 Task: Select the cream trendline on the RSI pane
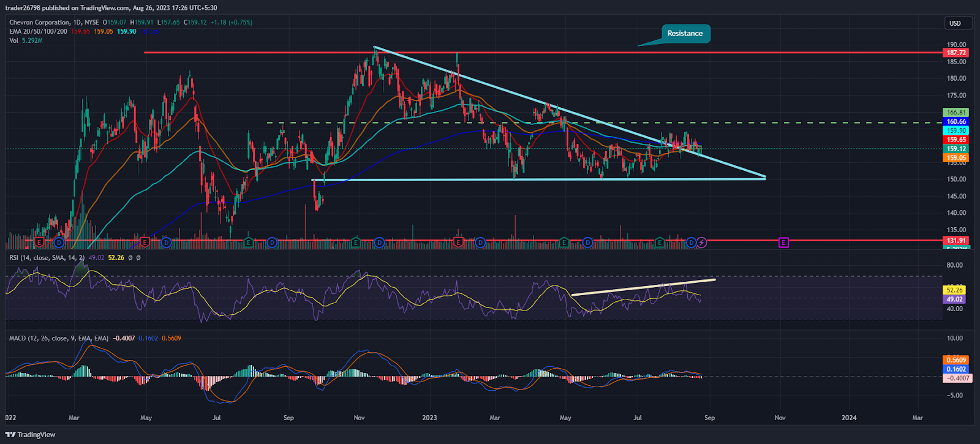(643, 287)
